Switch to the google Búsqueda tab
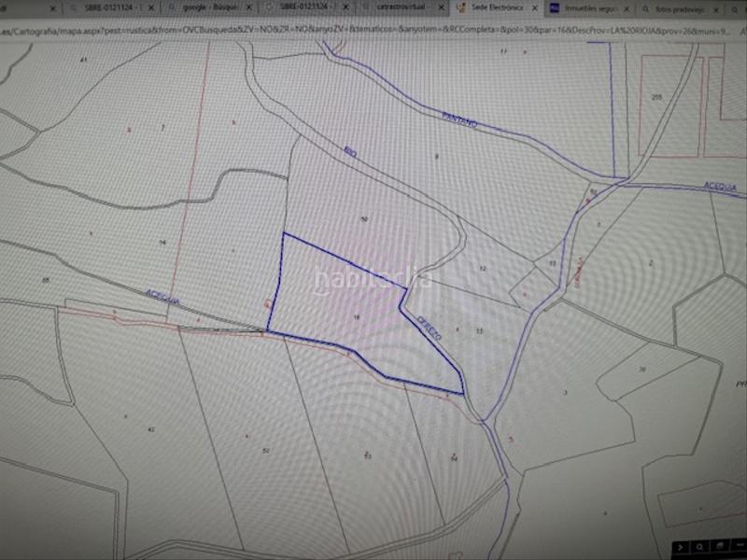 coord(204,7)
